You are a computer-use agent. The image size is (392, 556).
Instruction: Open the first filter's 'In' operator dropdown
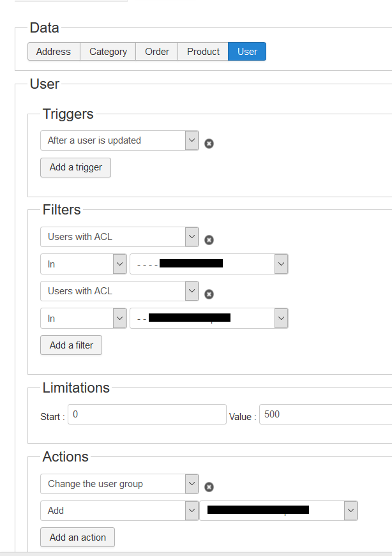coord(83,264)
